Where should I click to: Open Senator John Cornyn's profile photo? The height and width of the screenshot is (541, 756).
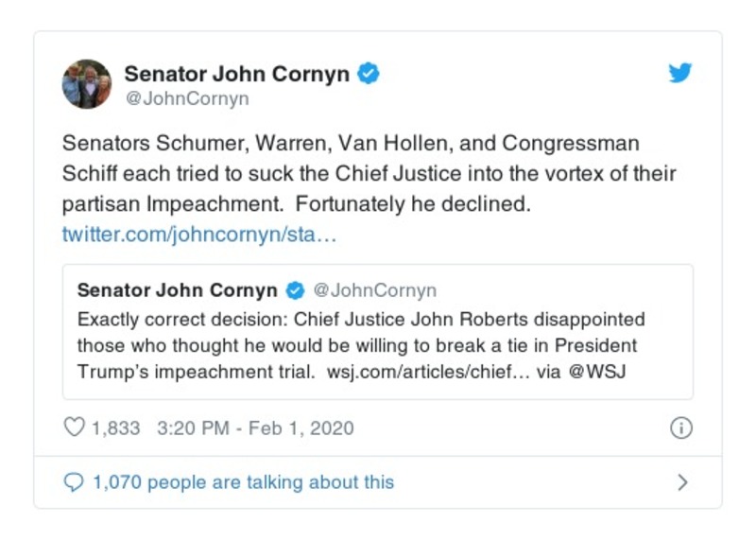click(87, 84)
